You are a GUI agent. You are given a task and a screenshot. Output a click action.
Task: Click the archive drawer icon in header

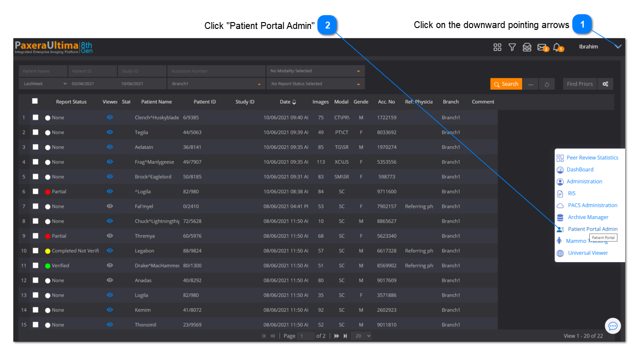tap(527, 47)
